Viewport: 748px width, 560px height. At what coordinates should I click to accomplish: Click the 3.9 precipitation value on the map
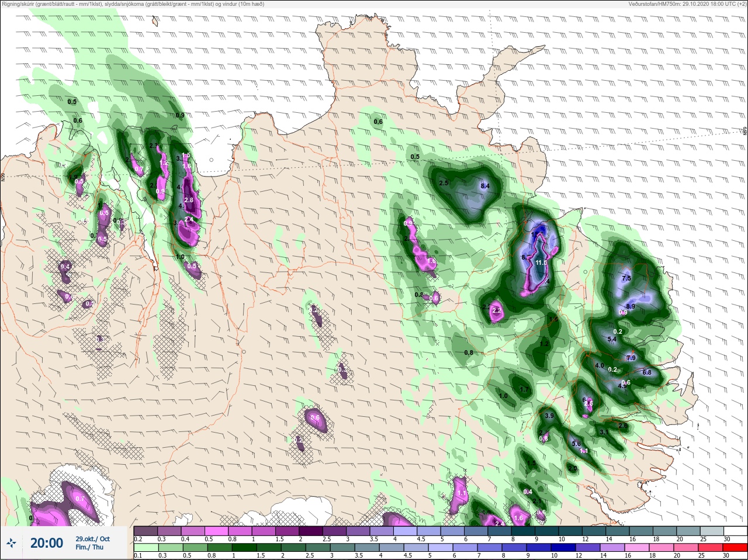click(x=549, y=416)
